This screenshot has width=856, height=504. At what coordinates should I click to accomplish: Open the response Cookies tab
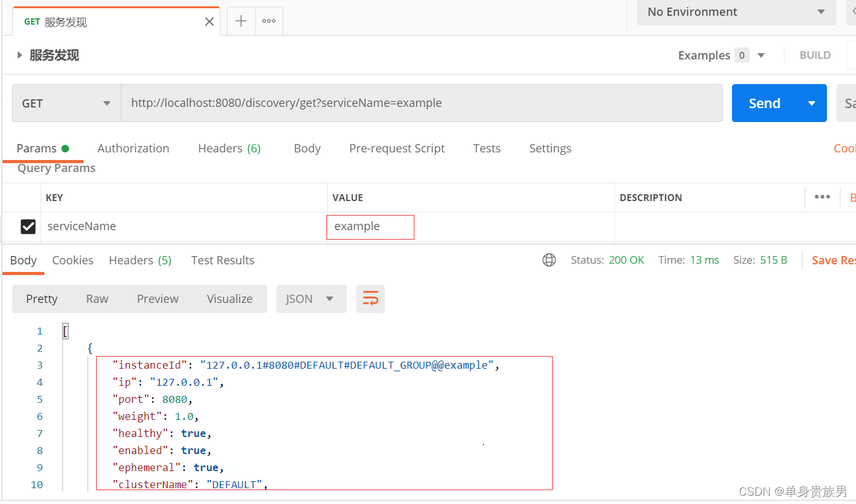[73, 261]
